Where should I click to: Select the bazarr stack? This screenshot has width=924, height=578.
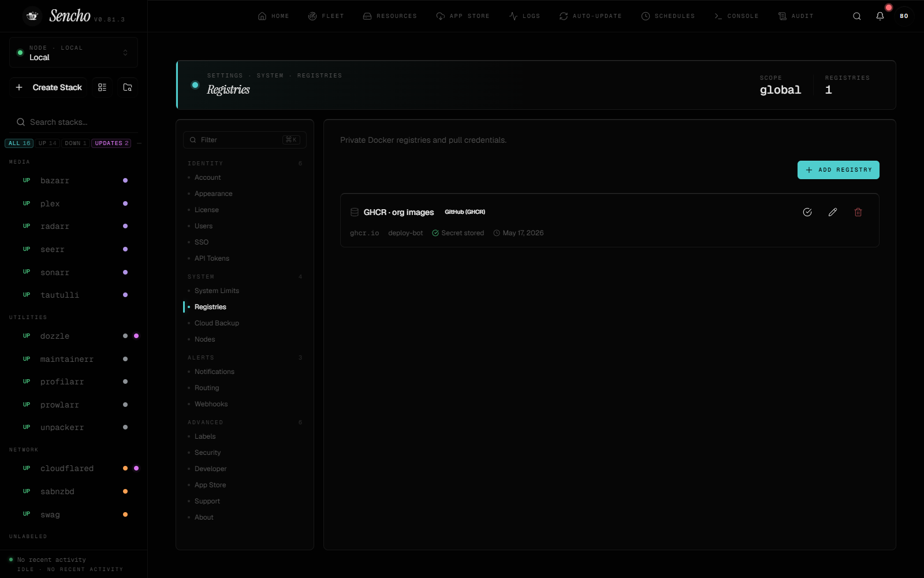(x=73, y=181)
